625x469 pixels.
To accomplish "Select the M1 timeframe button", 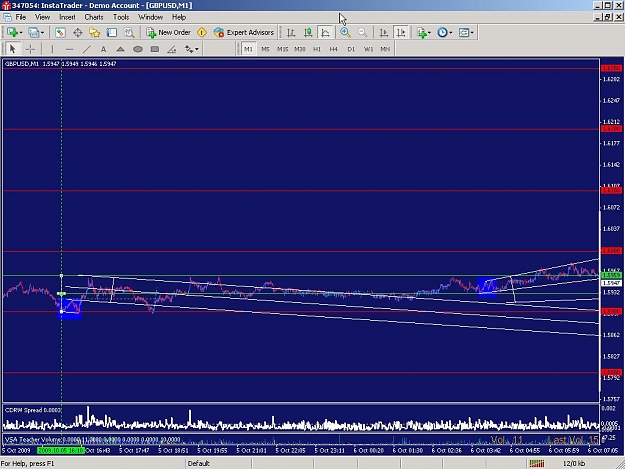I will point(248,49).
